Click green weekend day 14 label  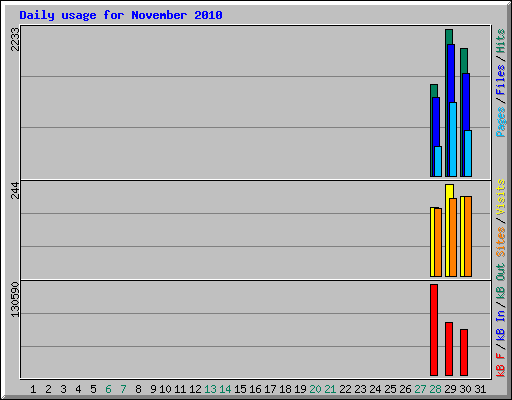click(x=225, y=389)
